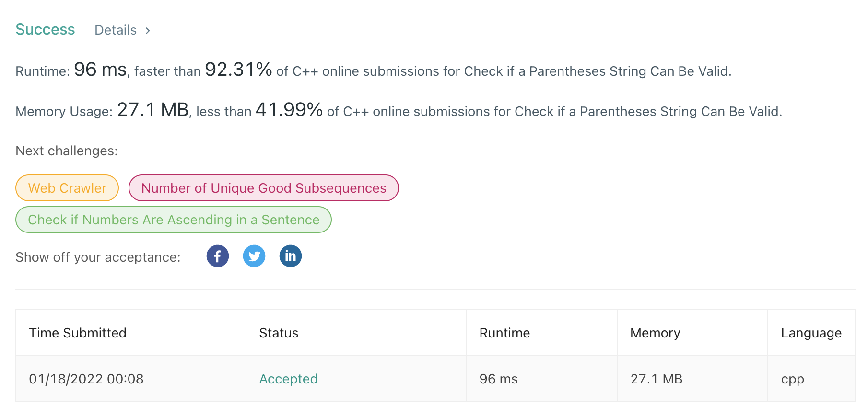Select Check if Numbers Are Ascending challenge

[174, 220]
